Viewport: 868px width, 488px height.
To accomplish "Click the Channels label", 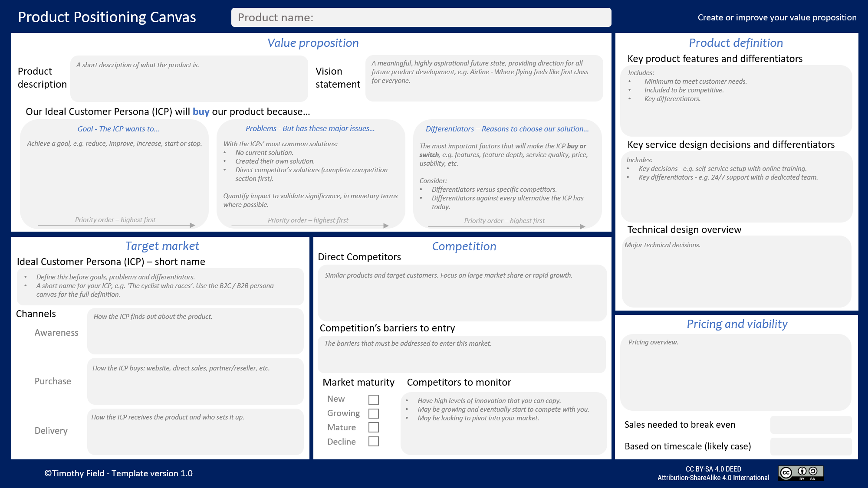I will tap(36, 314).
